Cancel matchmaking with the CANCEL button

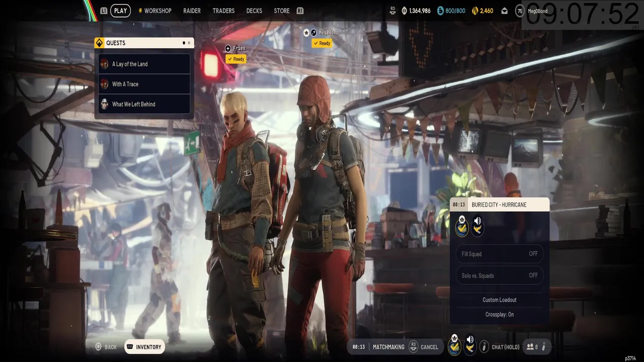pyautogui.click(x=429, y=347)
